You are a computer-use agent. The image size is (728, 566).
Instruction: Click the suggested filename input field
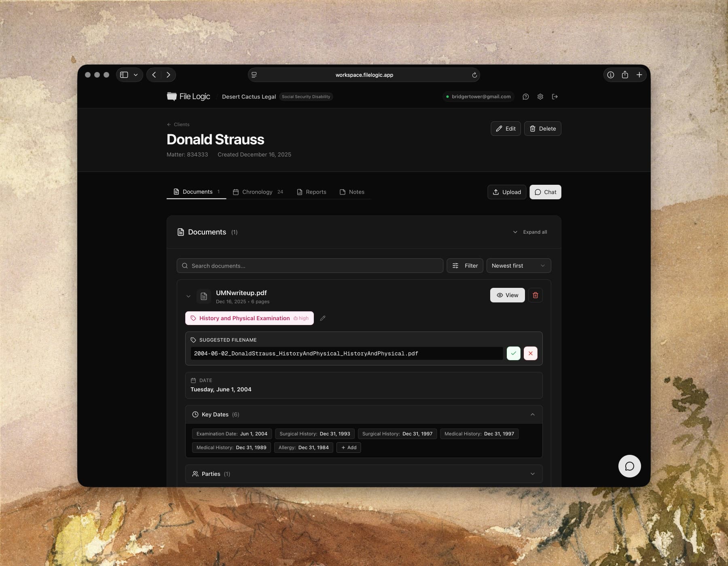(x=346, y=353)
